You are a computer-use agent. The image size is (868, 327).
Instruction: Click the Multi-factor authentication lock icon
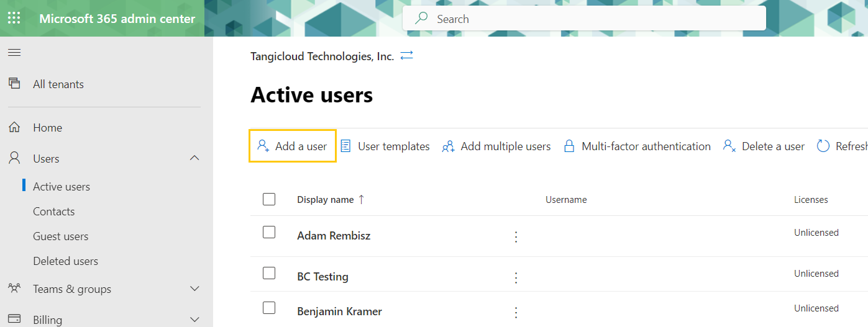(x=569, y=146)
